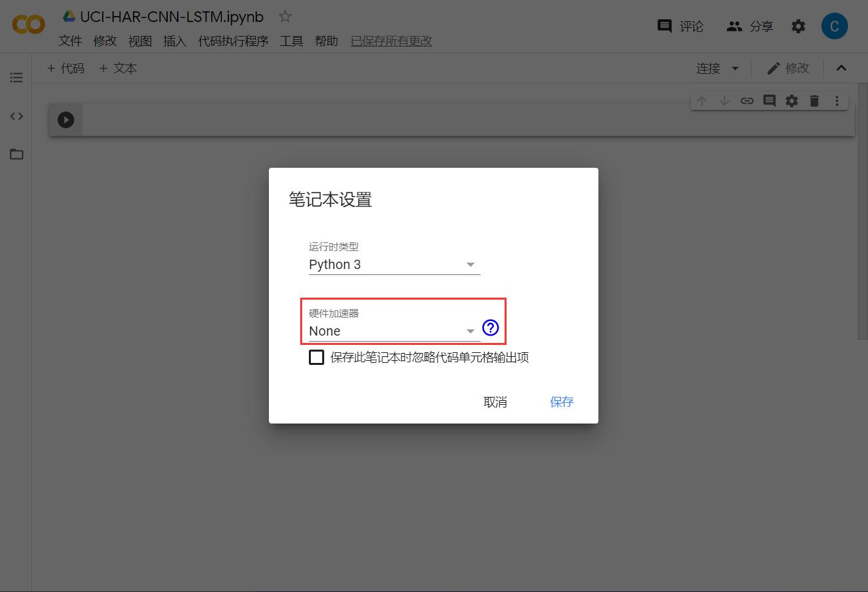Move cell down arrow icon
868x592 pixels.
724,101
